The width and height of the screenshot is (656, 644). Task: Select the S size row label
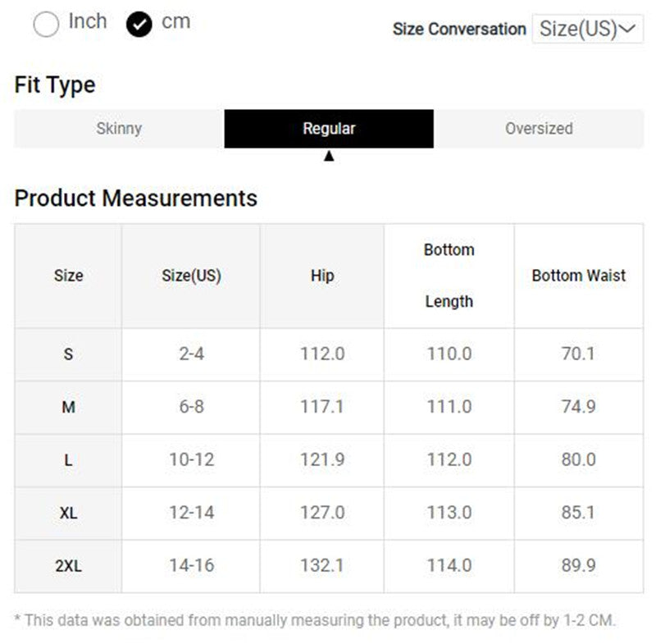coord(68,354)
